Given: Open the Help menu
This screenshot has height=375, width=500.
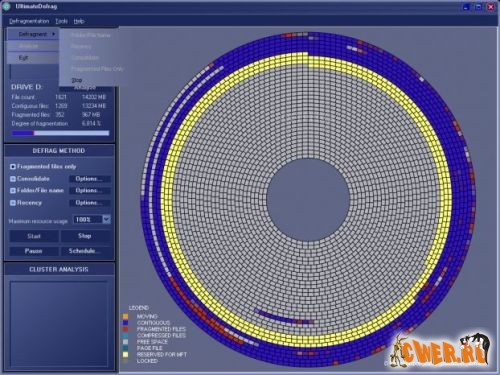Looking at the screenshot, I should pyautogui.click(x=79, y=21).
